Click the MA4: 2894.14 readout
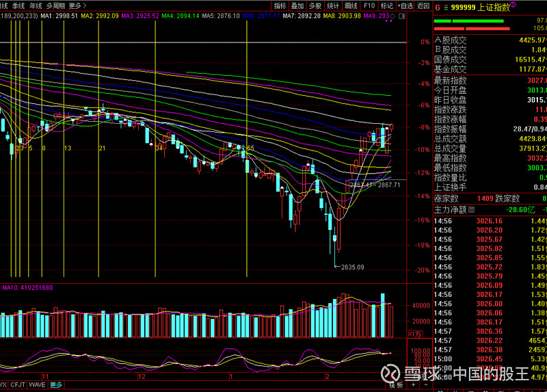This screenshot has height=392, width=547. [x=181, y=16]
